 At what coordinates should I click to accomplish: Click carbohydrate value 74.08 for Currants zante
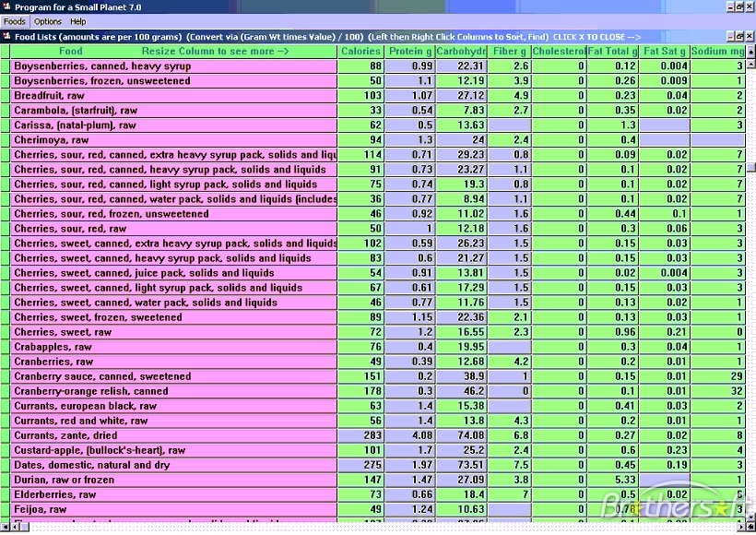tap(461, 435)
